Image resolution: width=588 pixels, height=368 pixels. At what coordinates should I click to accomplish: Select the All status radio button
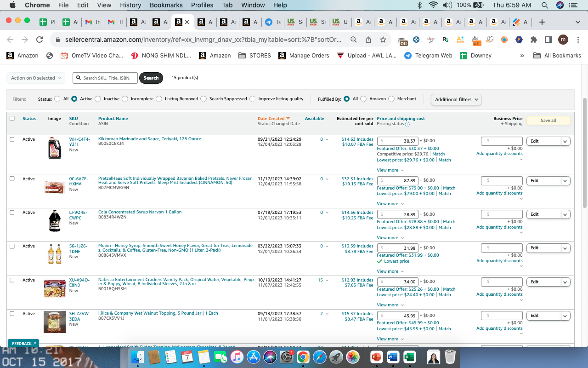coord(57,99)
